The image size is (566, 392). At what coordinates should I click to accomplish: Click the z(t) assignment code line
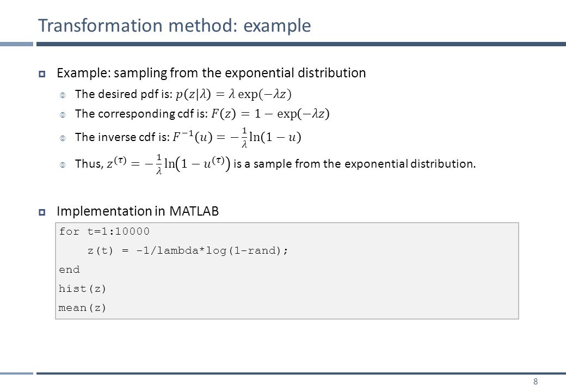point(188,250)
